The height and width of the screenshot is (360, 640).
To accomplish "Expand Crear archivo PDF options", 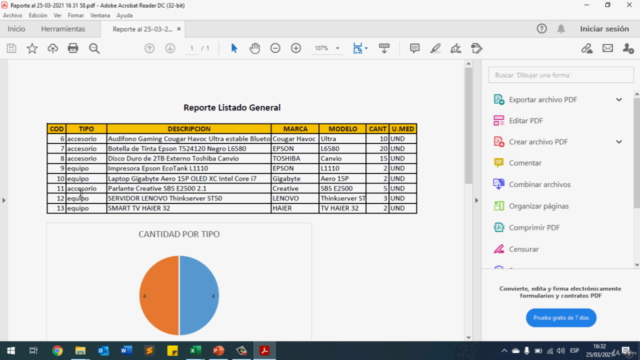I will [619, 142].
